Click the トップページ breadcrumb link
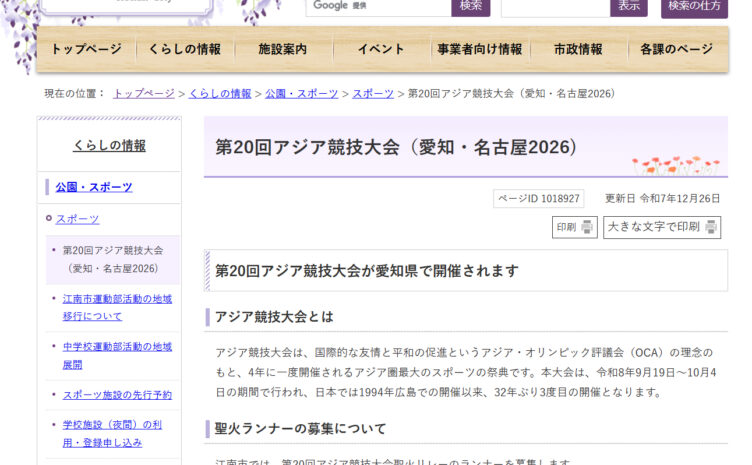Image resolution: width=752 pixels, height=465 pixels. [143, 93]
